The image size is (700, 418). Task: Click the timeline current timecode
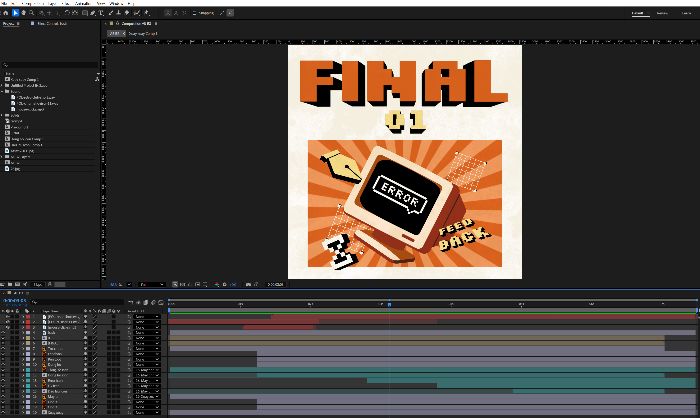[15, 300]
